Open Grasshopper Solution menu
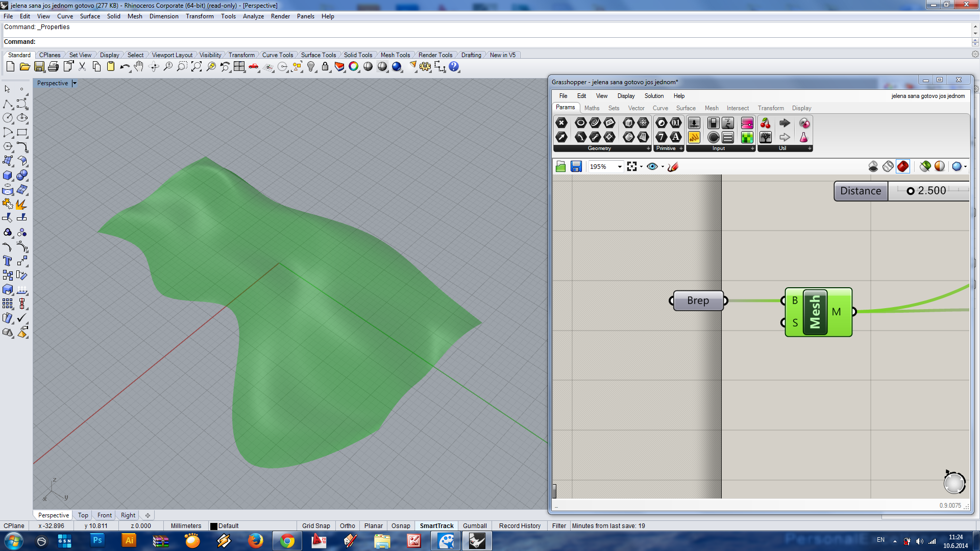The image size is (980, 551). coord(654,96)
